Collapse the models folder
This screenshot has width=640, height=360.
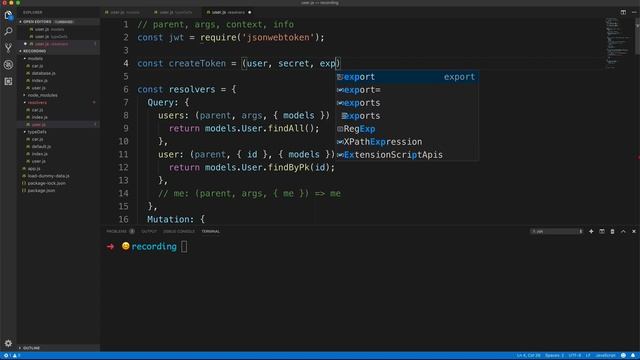tap(35, 58)
